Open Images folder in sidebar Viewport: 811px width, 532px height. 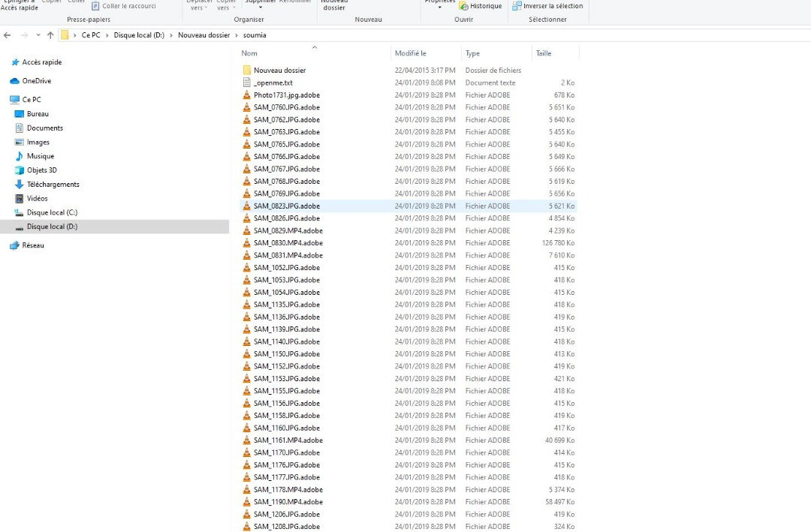tap(38, 142)
